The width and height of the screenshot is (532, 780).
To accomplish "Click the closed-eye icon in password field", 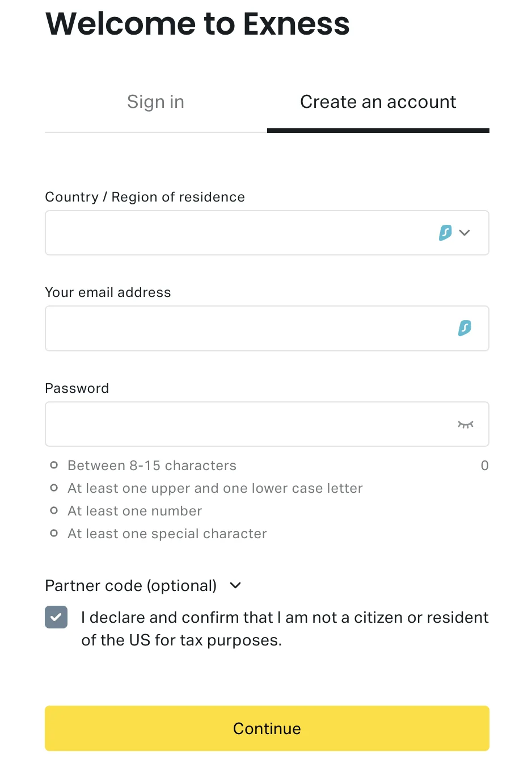I will (466, 424).
